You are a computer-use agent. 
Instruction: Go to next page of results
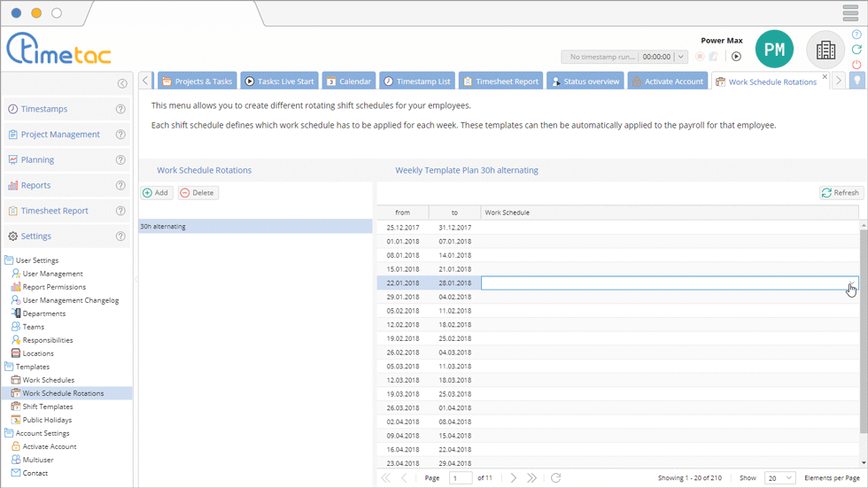[x=513, y=477]
